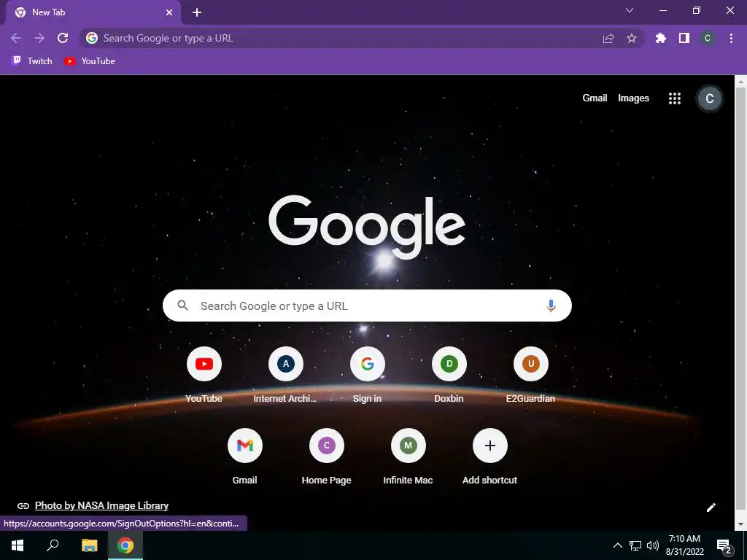
Task: Open the Chrome side panel icon
Action: (x=684, y=38)
